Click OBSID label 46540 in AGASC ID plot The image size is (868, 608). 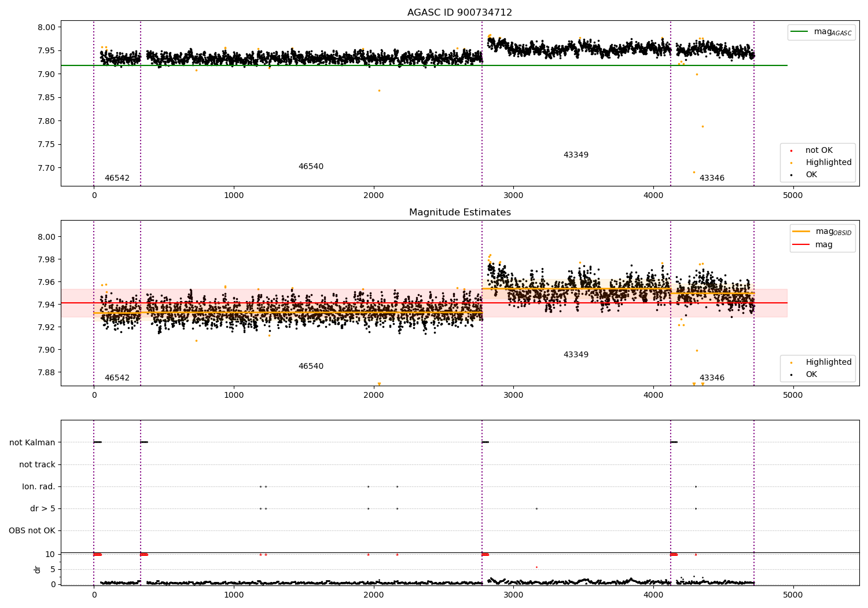coord(311,167)
